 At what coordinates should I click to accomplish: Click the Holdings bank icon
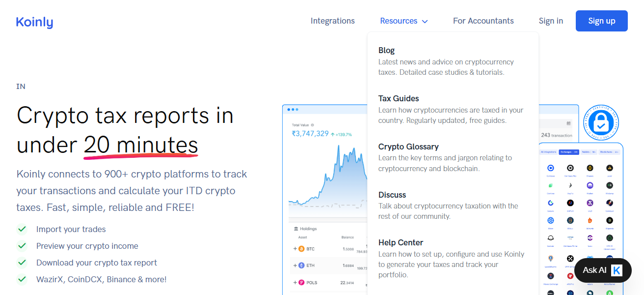[296, 229]
